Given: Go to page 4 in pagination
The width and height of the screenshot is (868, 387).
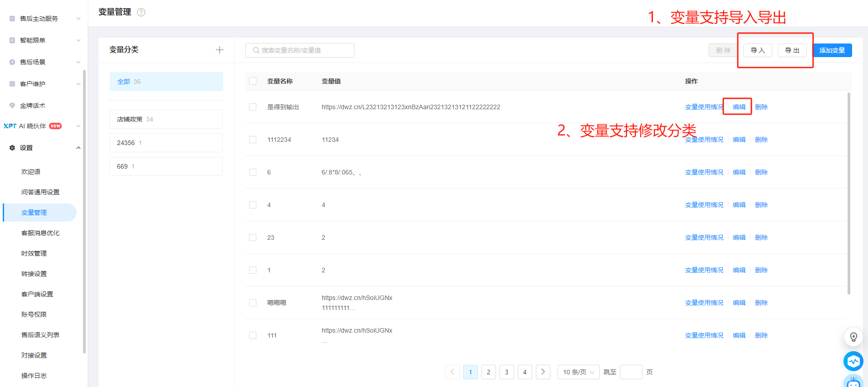Looking at the screenshot, I should point(525,372).
